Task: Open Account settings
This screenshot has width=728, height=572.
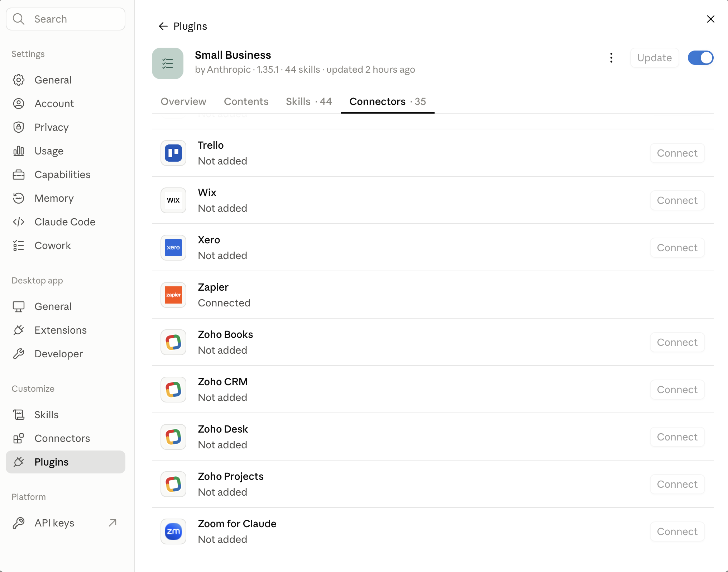Action: 66,104
